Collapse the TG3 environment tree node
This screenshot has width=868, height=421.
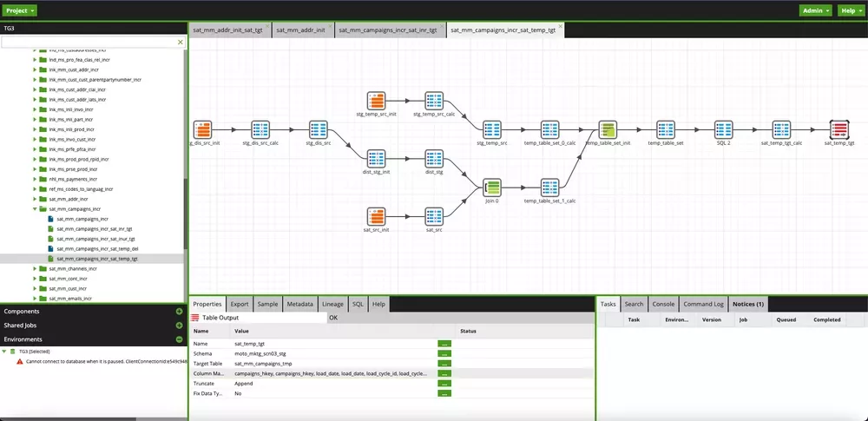click(4, 352)
